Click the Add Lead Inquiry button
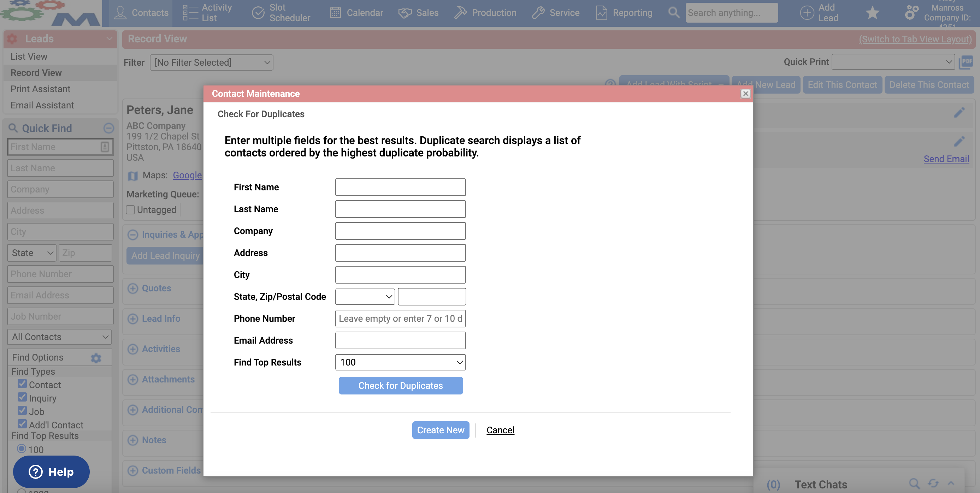Screen dimensions: 980x493 [165, 256]
